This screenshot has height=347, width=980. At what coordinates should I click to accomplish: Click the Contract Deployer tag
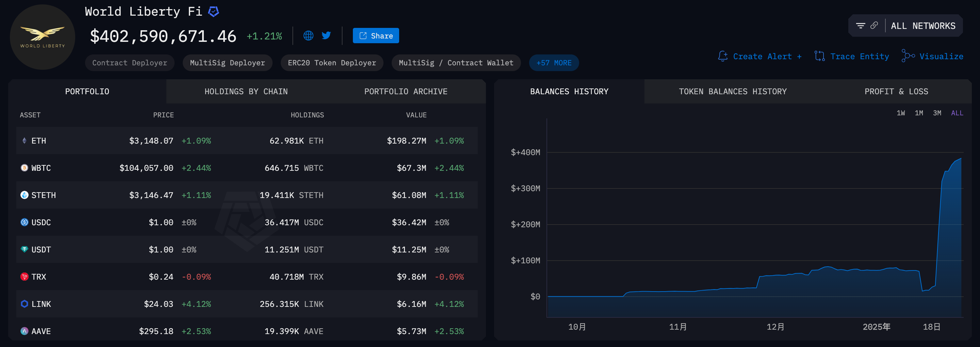point(129,63)
